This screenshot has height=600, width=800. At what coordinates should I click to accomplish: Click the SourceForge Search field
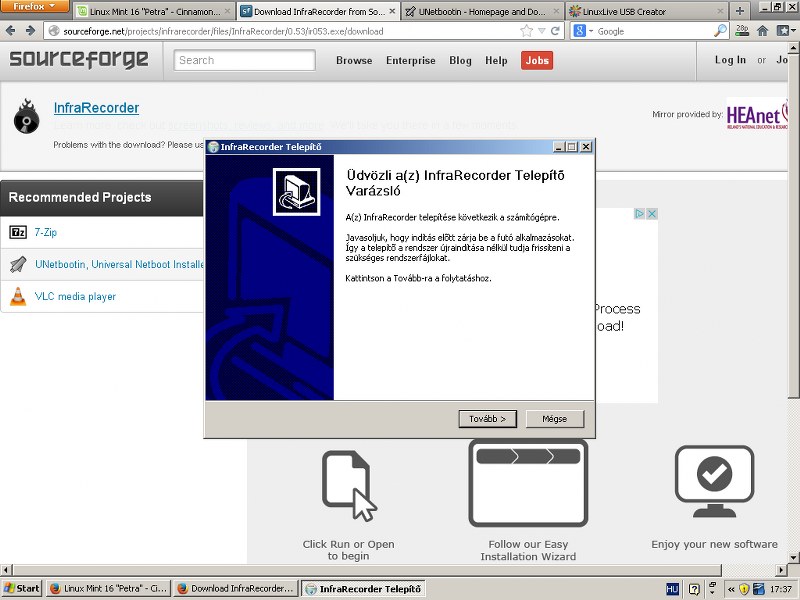[244, 60]
